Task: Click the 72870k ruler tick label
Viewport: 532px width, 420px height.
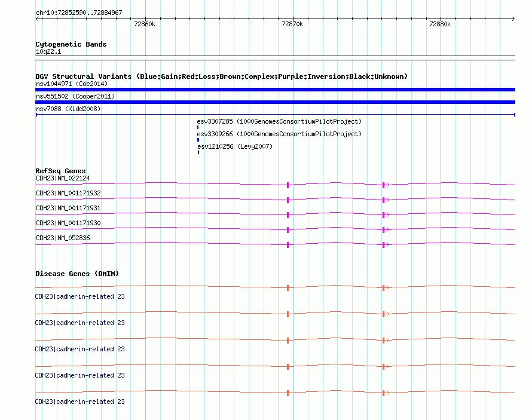Action: (292, 24)
